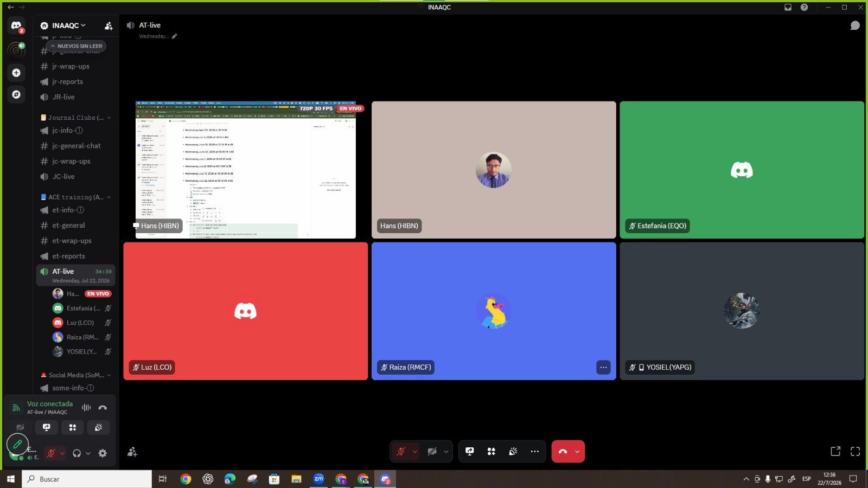868x488 pixels.
Task: Show chat using the speech bubble icon
Action: (855, 25)
